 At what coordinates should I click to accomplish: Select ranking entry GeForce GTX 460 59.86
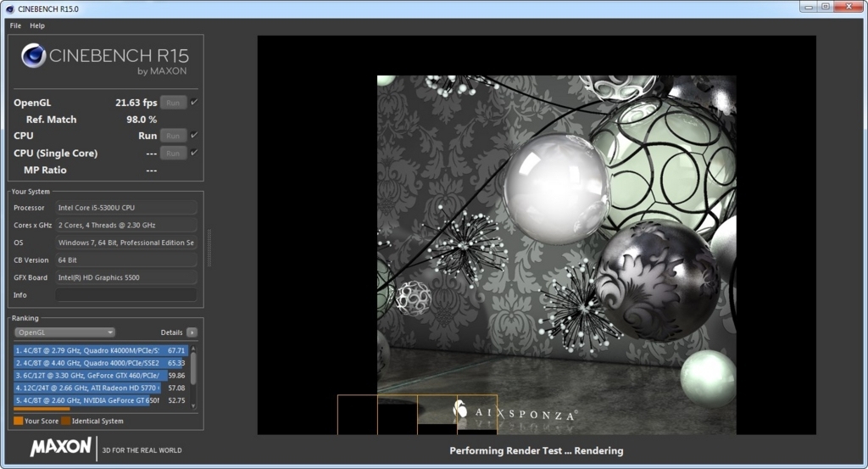click(x=101, y=376)
